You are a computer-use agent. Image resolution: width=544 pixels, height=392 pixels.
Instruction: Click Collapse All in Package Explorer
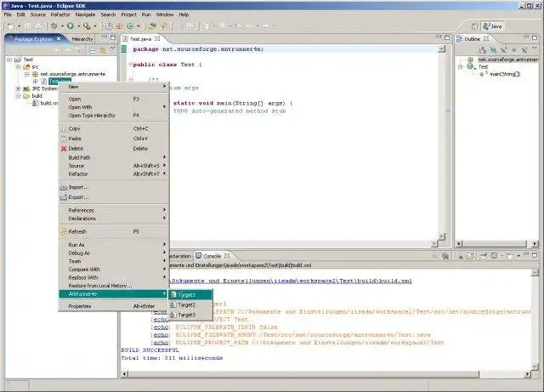point(93,50)
